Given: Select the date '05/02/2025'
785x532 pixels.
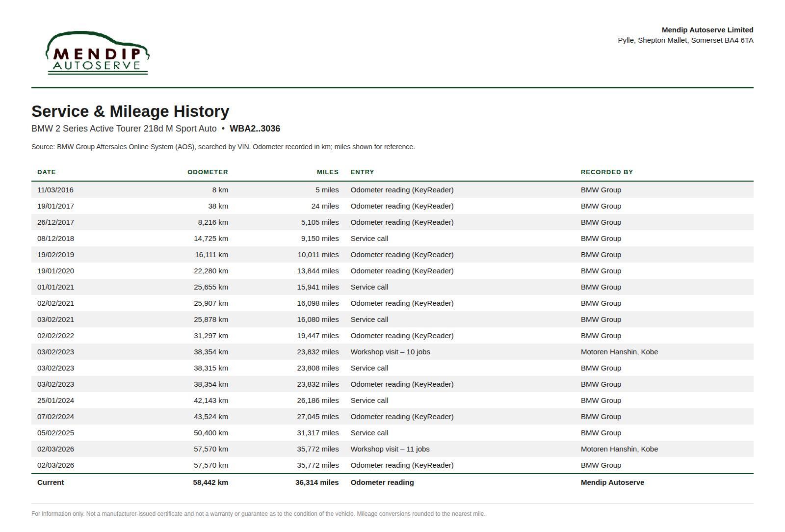Looking at the screenshot, I should click(x=55, y=433).
